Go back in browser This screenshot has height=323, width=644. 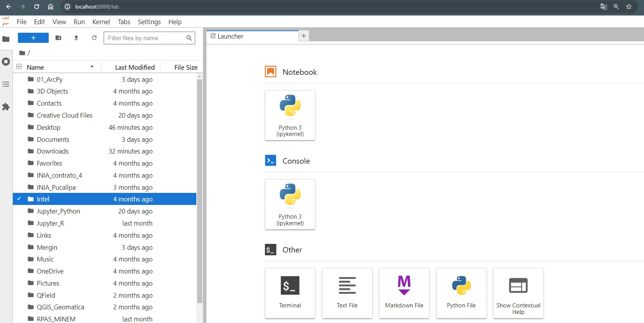(9, 7)
